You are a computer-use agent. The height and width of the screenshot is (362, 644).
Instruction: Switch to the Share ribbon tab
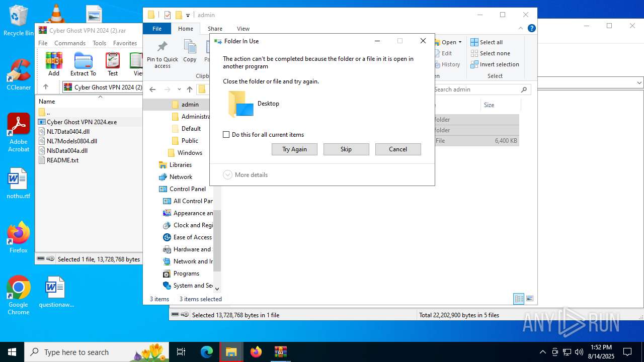(x=215, y=29)
